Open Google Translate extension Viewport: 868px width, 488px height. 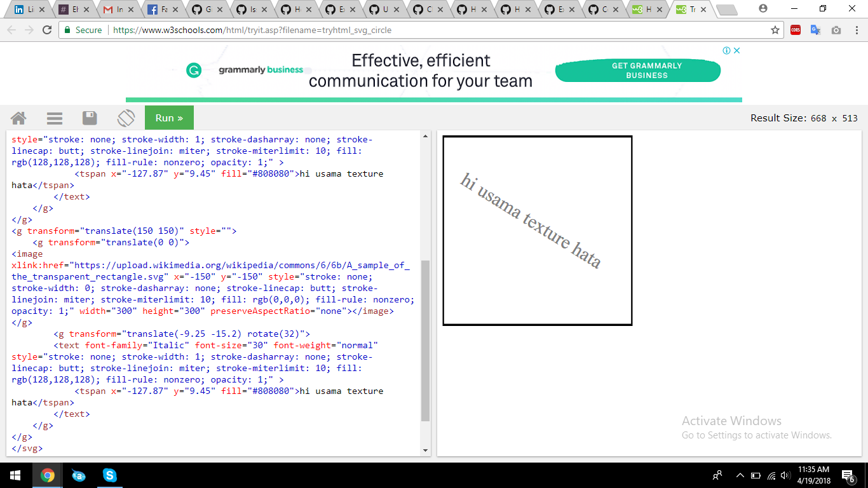815,30
